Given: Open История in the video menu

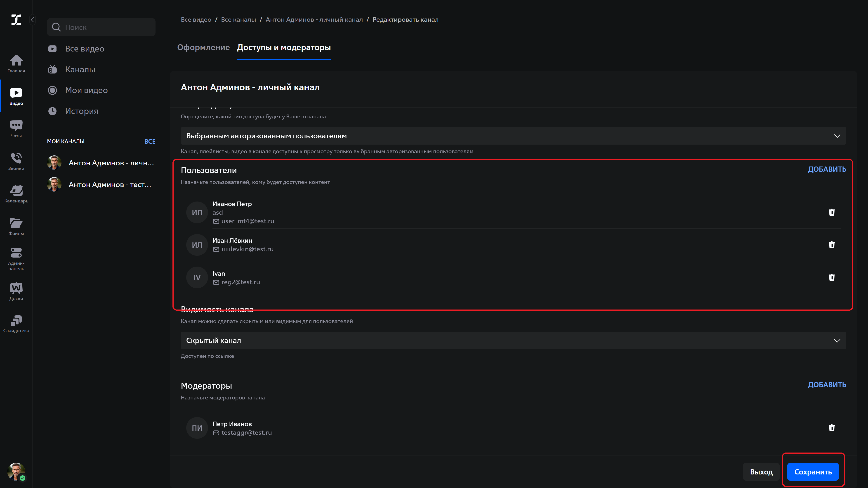Looking at the screenshot, I should (82, 111).
